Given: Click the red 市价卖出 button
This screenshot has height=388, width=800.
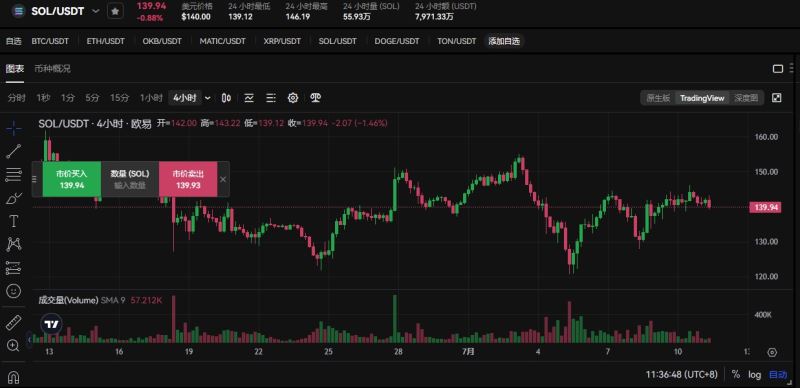Looking at the screenshot, I should click(x=188, y=179).
